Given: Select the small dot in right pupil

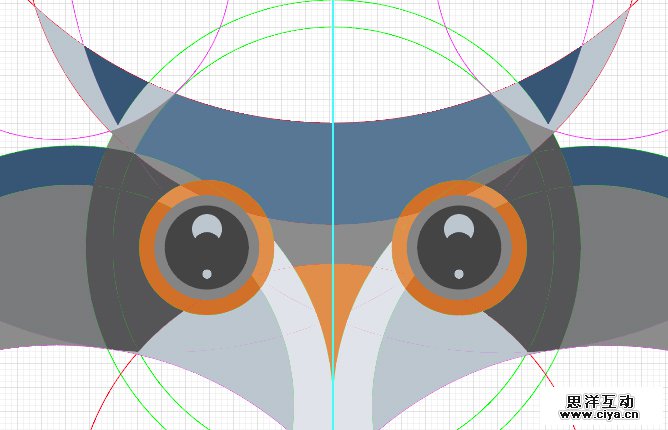Looking at the screenshot, I should click(459, 274).
